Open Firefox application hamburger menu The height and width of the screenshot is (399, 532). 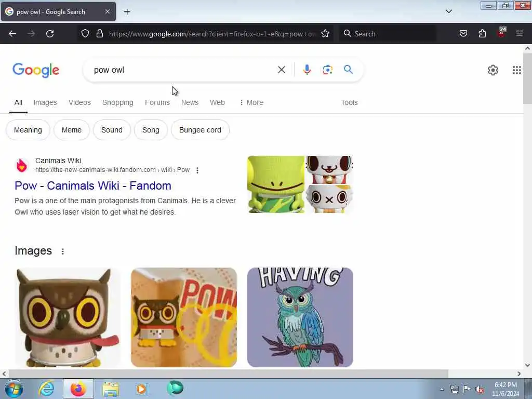click(x=520, y=33)
